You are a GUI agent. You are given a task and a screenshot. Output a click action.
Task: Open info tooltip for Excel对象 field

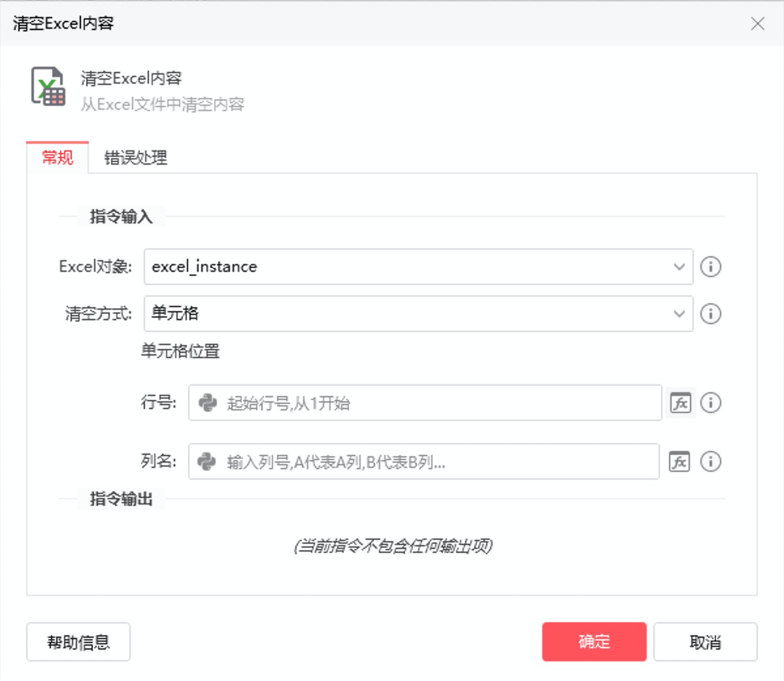711,267
